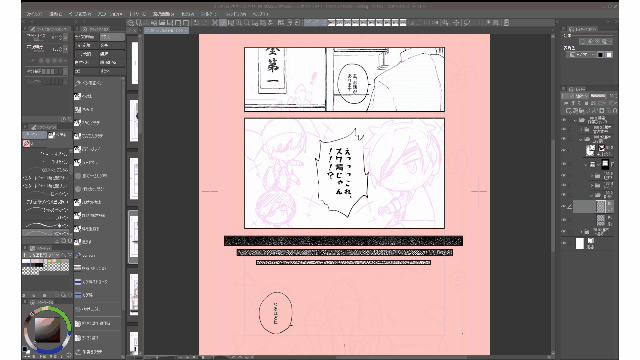Image resolution: width=640 pixels, height=360 pixels.
Task: Pick a shade inside the color wheel square
Action: click(x=47, y=330)
